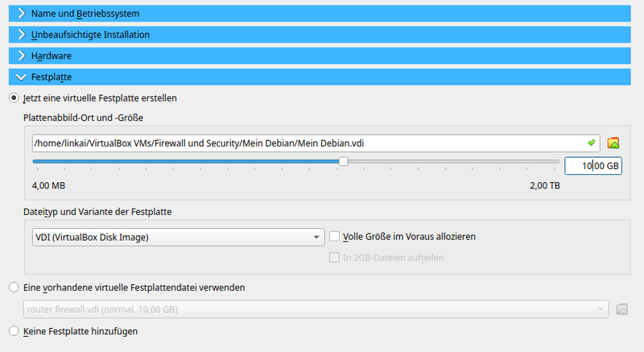644x352 pixels.
Task: Click the disk size slider handle
Action: point(344,162)
